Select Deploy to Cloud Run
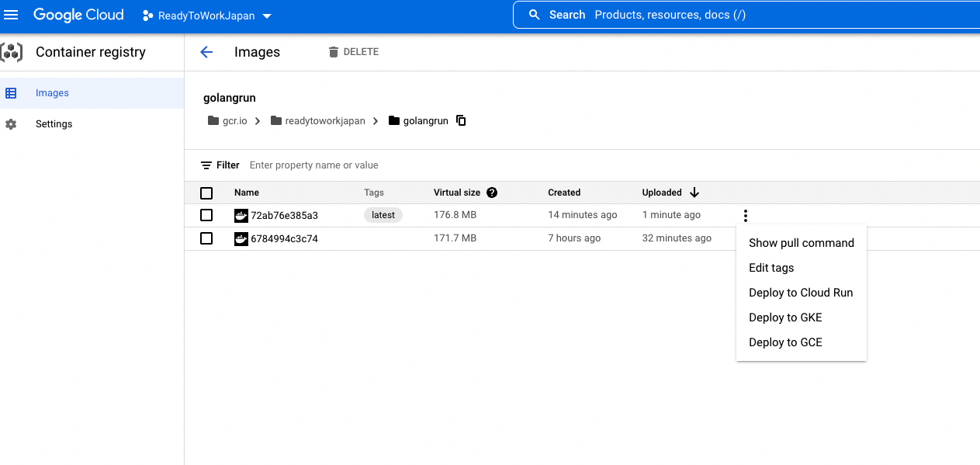The width and height of the screenshot is (980, 465). tap(802, 293)
